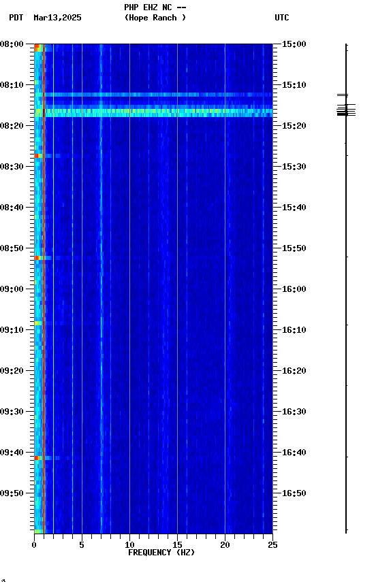Click the '08:40' PDT time label

pos(12,208)
